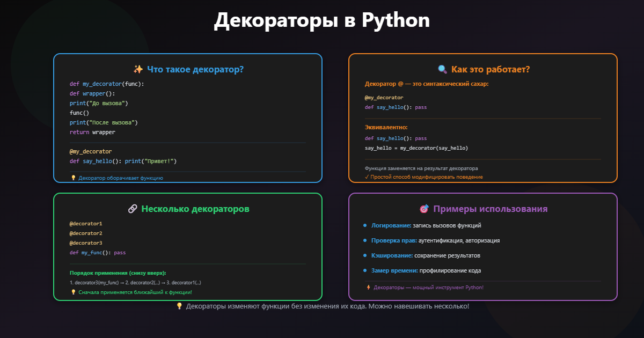The width and height of the screenshot is (644, 338).
Task: Click the line "say_hello = my_decorator(say_hello)"
Action: [x=416, y=148]
